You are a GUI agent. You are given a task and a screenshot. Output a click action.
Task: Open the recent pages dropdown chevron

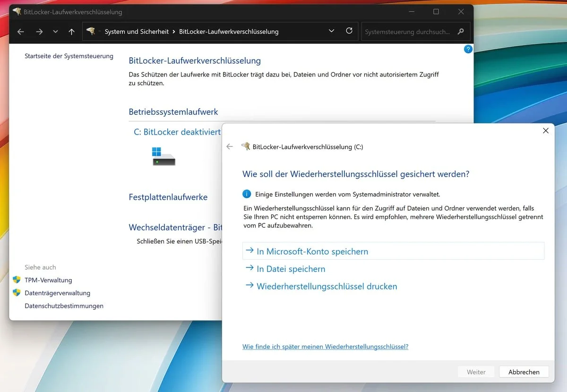coord(55,32)
